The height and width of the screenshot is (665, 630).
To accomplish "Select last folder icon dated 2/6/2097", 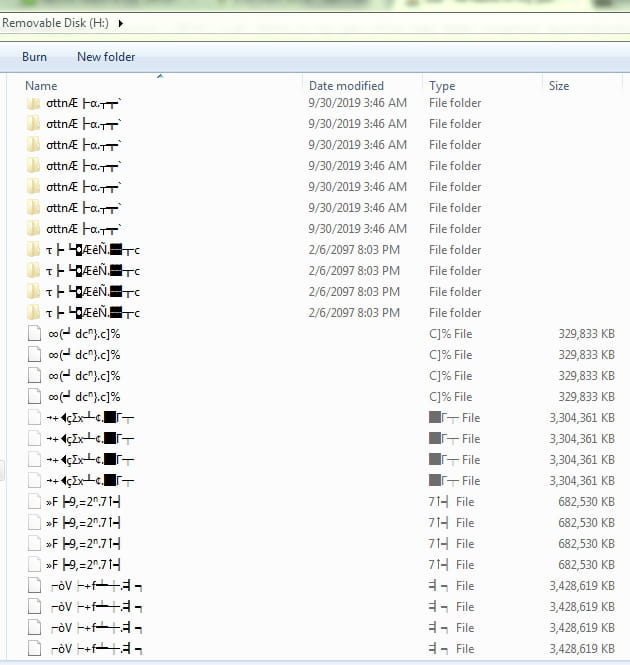I will pos(34,313).
